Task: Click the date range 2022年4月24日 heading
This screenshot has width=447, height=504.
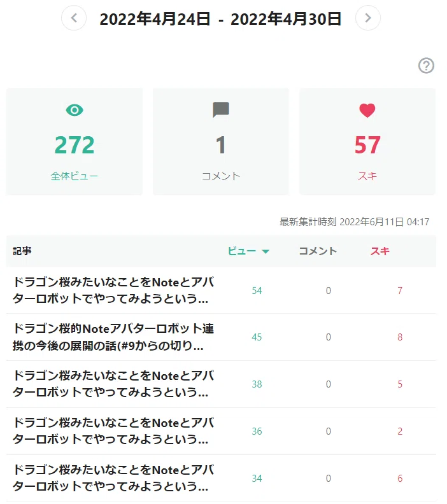Action: [155, 18]
